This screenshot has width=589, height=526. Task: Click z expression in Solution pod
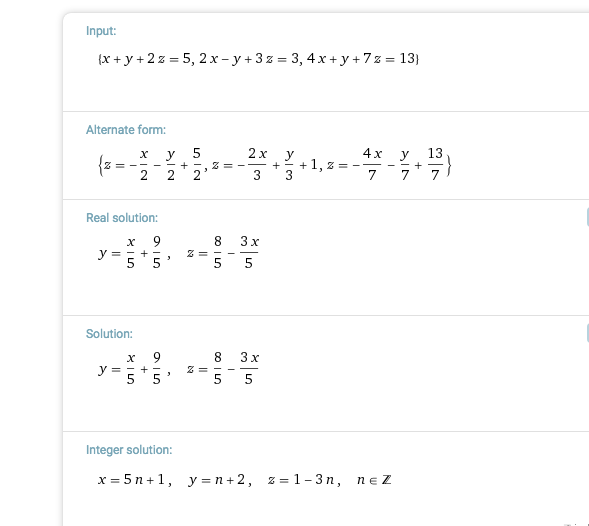coord(223,369)
